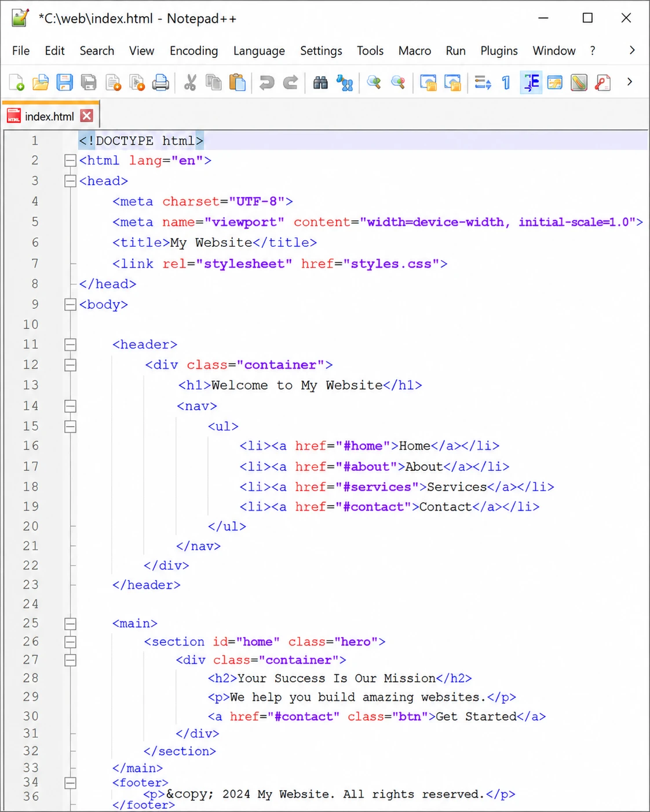Collapse the head fold on line 3

pyautogui.click(x=70, y=181)
